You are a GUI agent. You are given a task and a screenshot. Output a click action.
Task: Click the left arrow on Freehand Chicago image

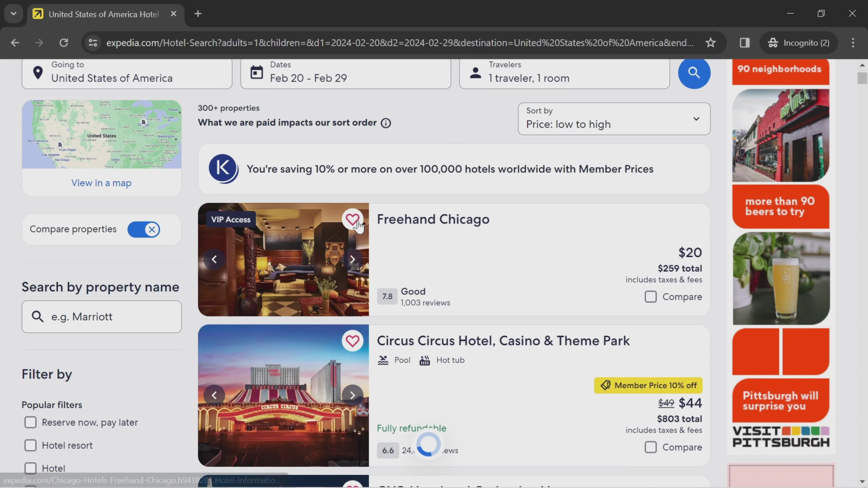(x=213, y=259)
